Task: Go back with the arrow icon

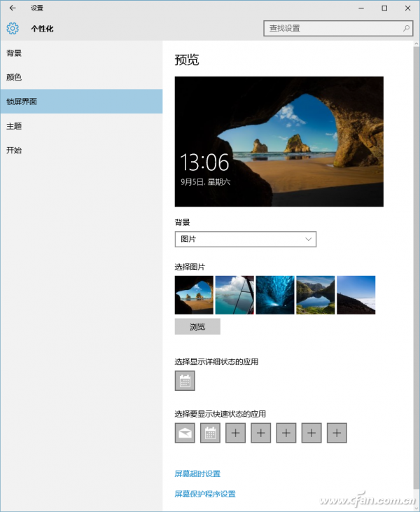Action: (x=13, y=8)
